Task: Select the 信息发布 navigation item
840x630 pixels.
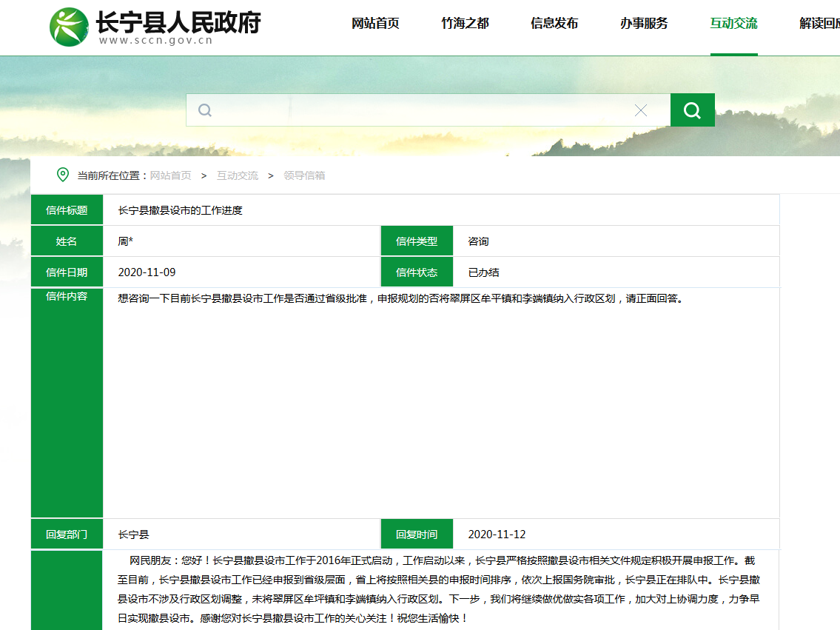Action: pos(554,24)
